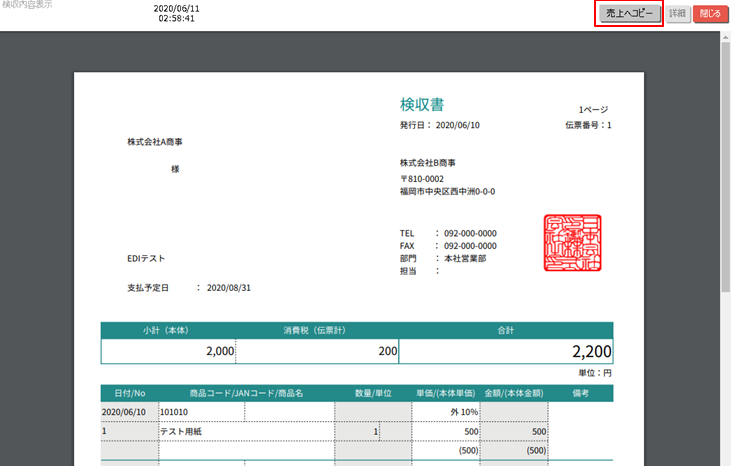Click the 売上へコピー button

tap(630, 14)
